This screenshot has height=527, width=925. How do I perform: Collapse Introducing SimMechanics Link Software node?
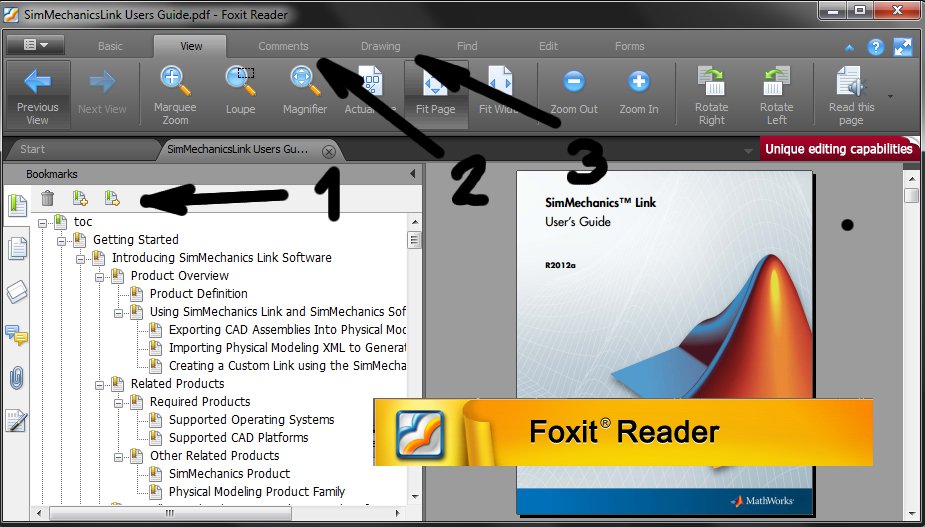pyautogui.click(x=80, y=259)
